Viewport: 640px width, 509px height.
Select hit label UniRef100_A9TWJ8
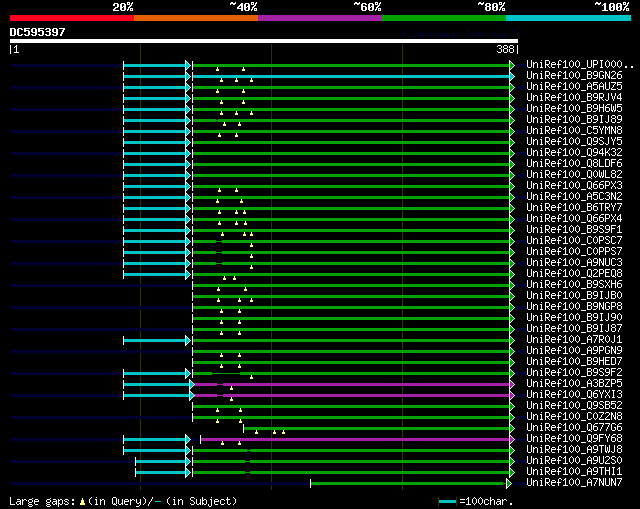(574, 450)
